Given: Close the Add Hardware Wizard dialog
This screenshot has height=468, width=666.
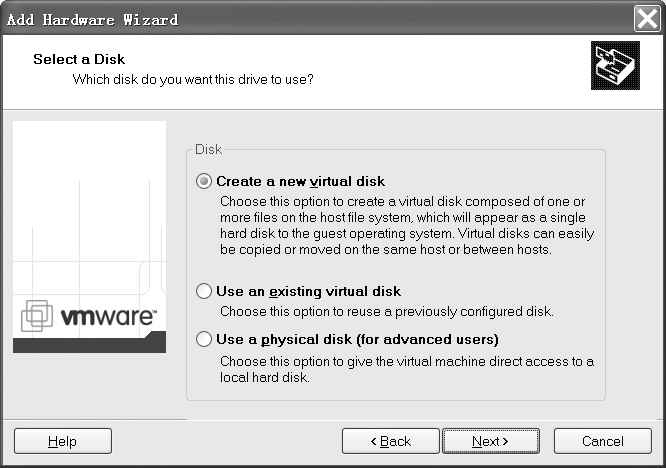Looking at the screenshot, I should click(x=647, y=19).
